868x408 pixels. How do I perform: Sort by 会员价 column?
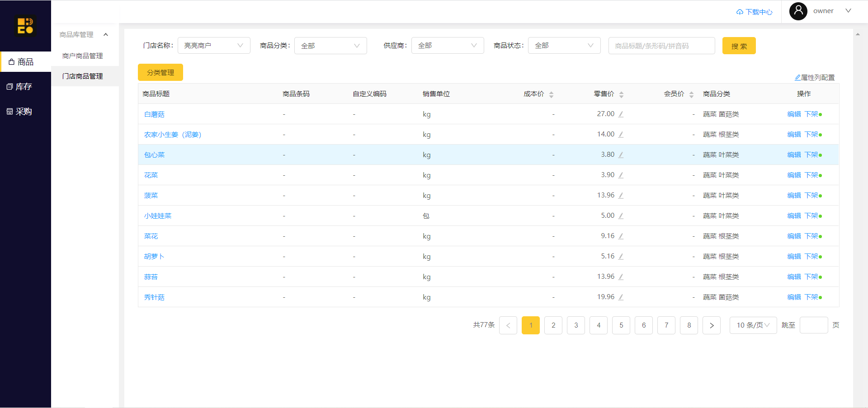click(691, 94)
